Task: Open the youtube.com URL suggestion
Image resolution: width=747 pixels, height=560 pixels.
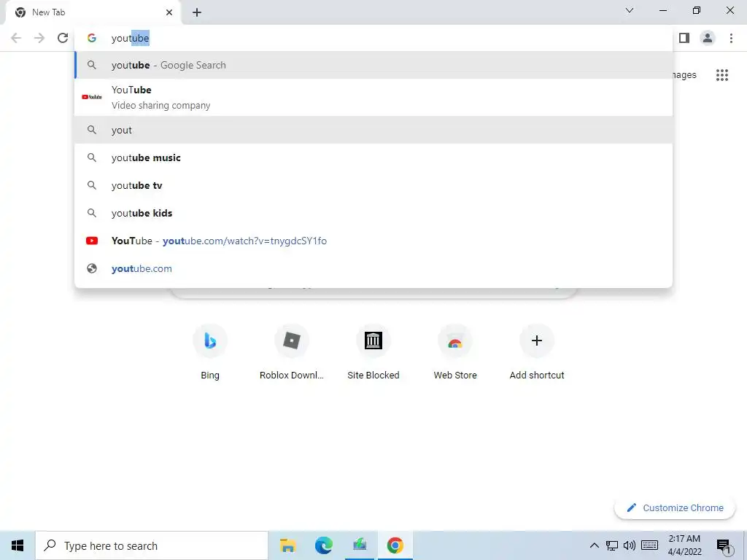Action: click(373, 268)
